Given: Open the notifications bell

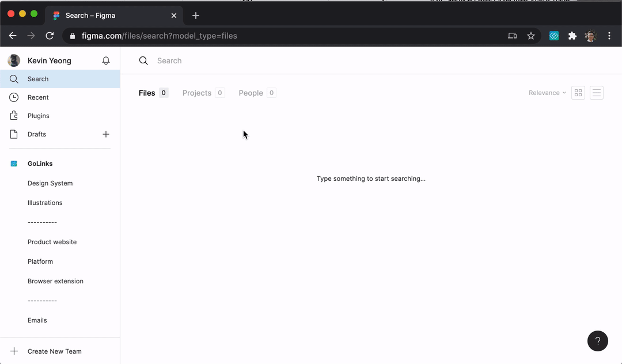Looking at the screenshot, I should tap(106, 60).
